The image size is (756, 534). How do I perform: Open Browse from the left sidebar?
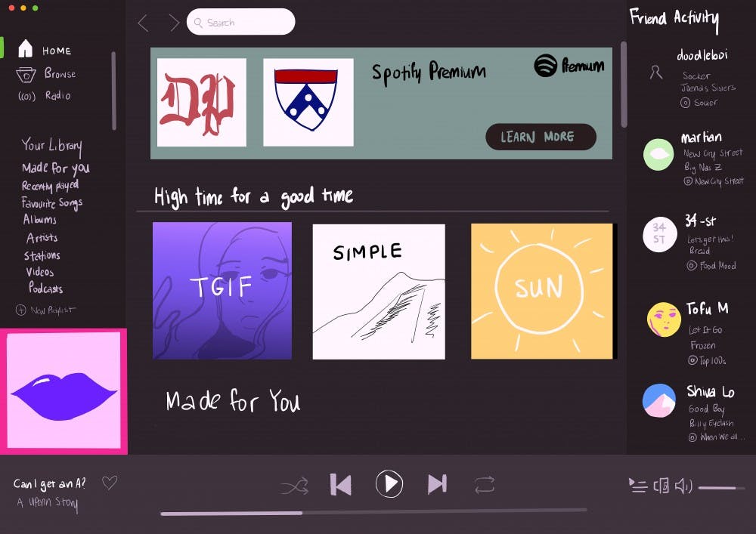click(x=26, y=73)
